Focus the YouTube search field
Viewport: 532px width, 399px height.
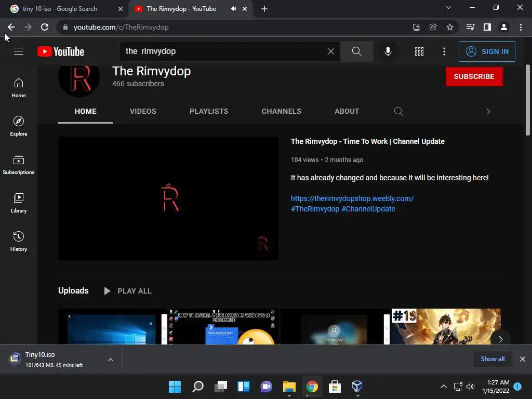tap(224, 51)
